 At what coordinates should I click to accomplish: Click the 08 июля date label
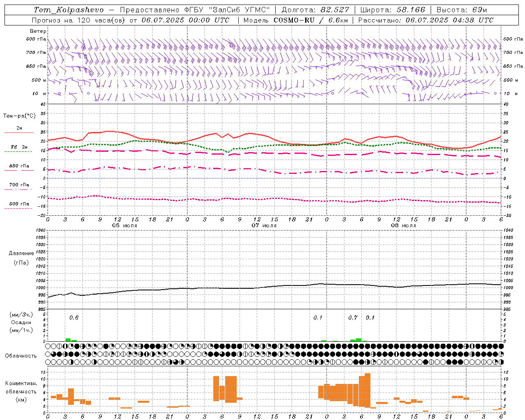click(404, 226)
